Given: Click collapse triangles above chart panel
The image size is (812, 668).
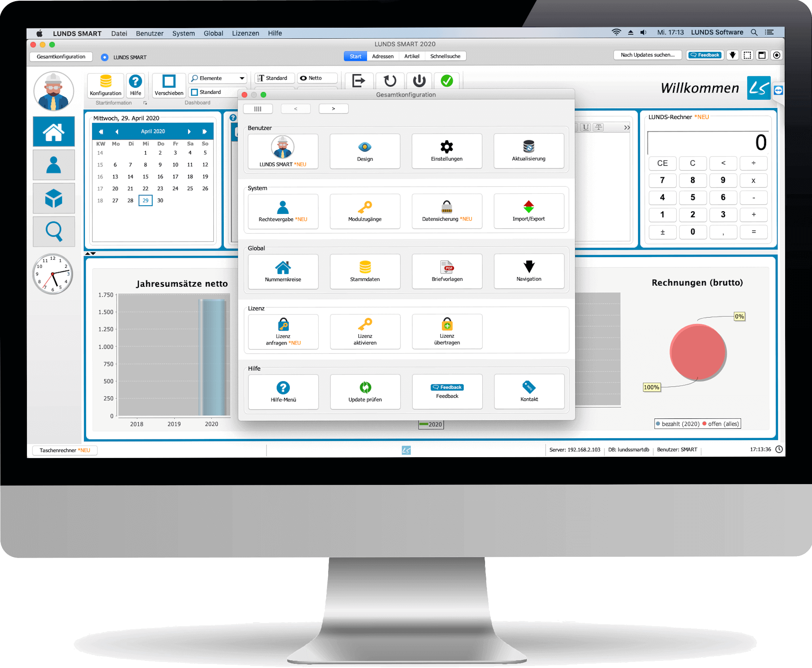Looking at the screenshot, I should coord(91,254).
